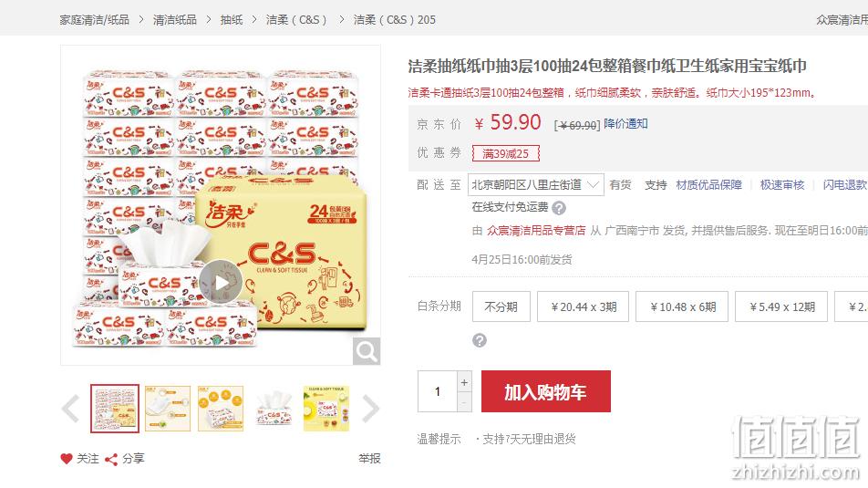Click the 降价通知 link
Screen dimensions: 868x488
coord(625,123)
